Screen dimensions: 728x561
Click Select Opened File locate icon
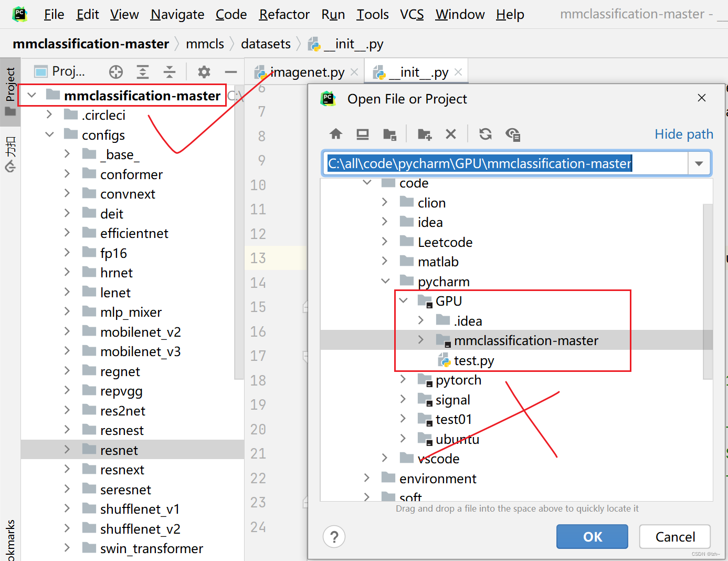116,72
